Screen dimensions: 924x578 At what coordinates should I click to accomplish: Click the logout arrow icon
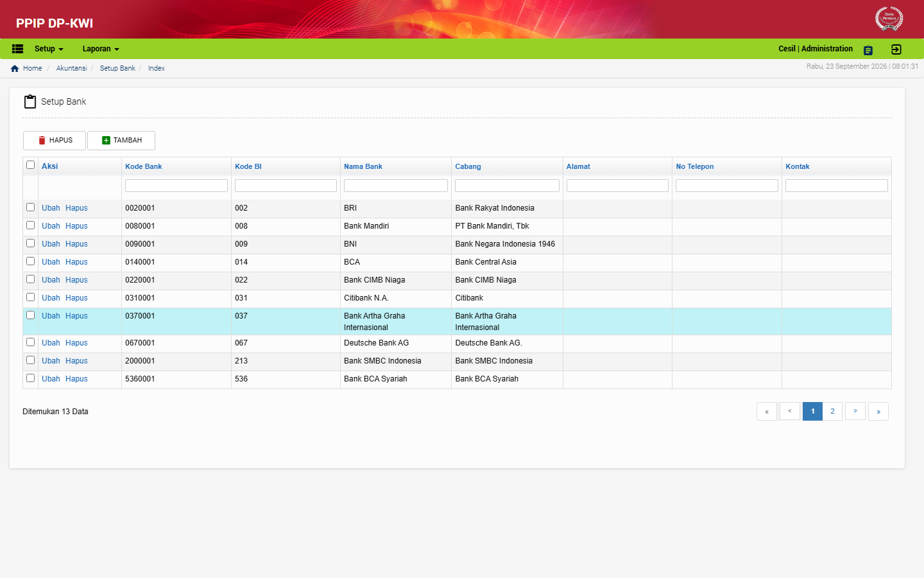click(896, 49)
